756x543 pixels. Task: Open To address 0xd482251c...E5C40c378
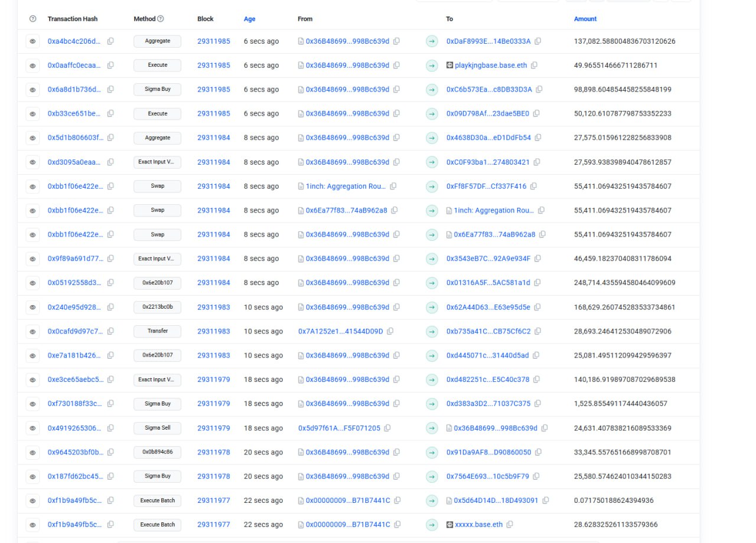488,380
